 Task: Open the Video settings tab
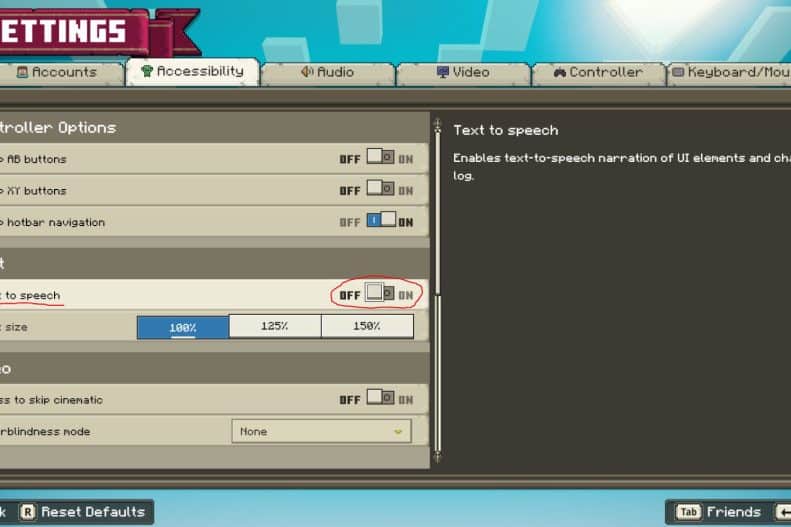(x=463, y=73)
